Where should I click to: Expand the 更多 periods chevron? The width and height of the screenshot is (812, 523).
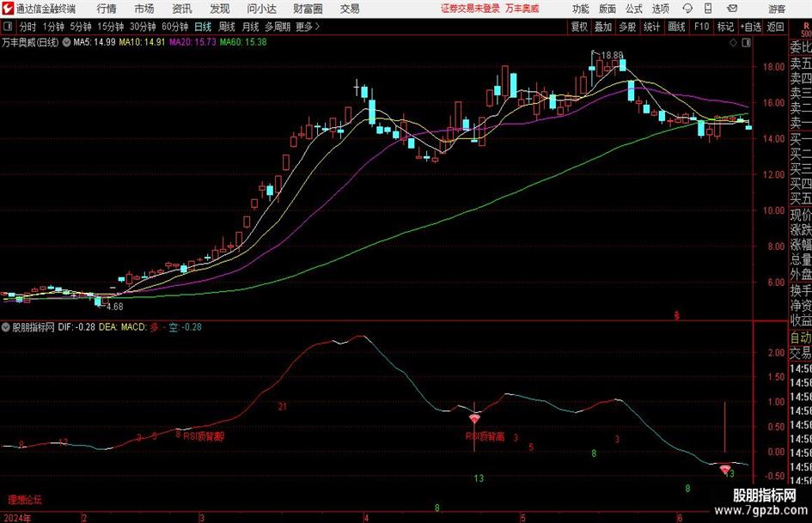point(317,27)
